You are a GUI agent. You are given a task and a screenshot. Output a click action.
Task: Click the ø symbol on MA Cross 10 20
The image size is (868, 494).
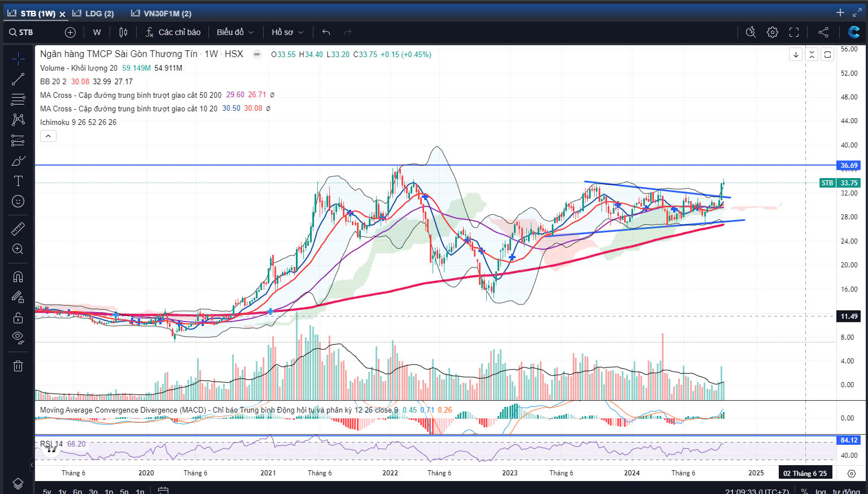[268, 109]
